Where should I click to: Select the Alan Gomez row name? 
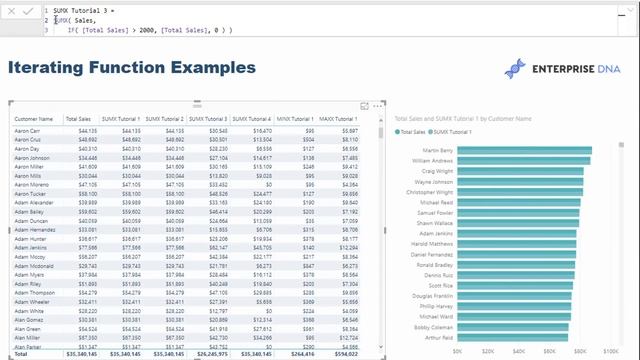[29, 320]
